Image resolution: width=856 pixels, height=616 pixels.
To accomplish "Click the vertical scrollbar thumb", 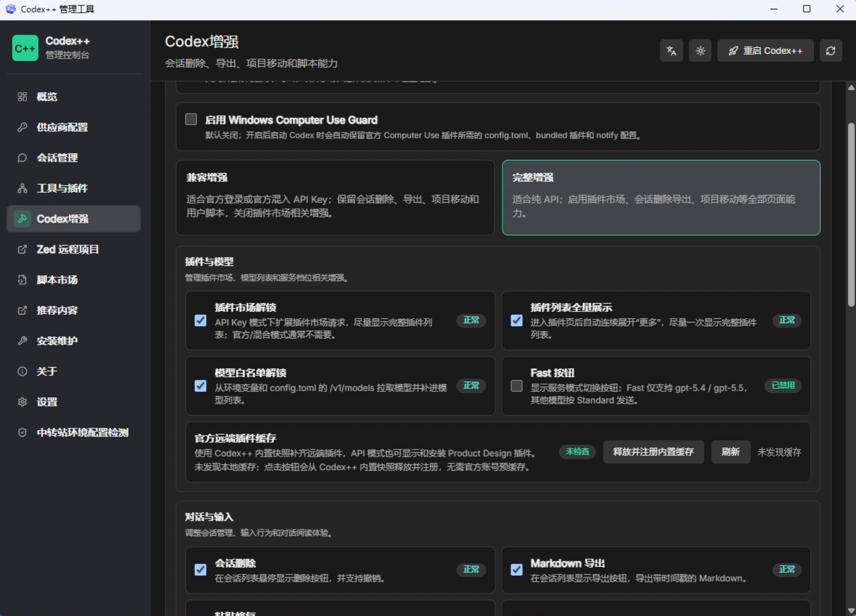I will coord(851,215).
